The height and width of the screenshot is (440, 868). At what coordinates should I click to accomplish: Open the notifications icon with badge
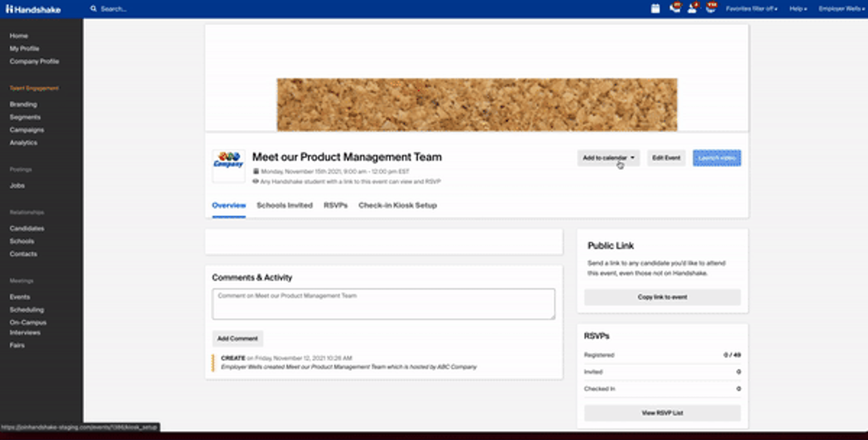[x=711, y=8]
